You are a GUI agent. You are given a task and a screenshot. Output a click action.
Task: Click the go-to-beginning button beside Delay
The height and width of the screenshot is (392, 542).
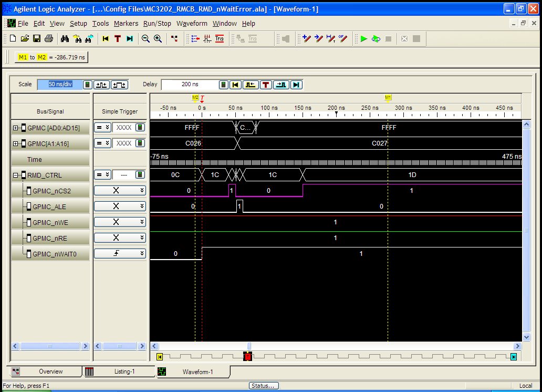tap(236, 85)
